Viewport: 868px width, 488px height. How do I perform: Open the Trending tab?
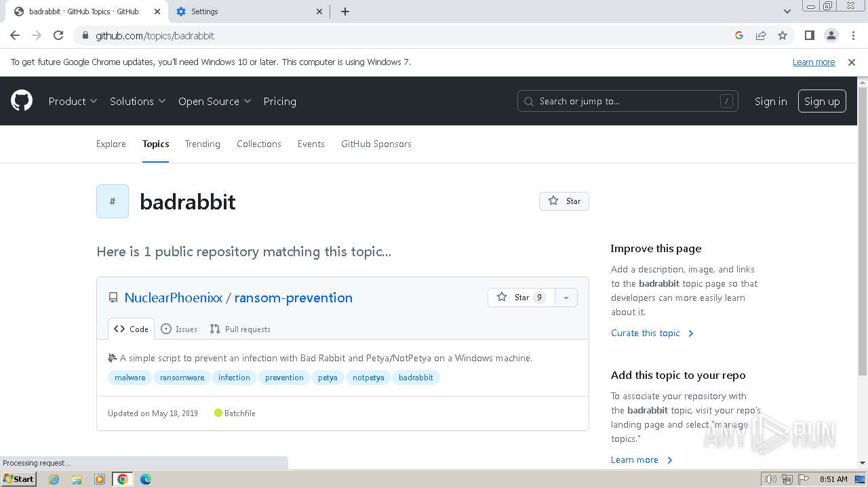[203, 144]
